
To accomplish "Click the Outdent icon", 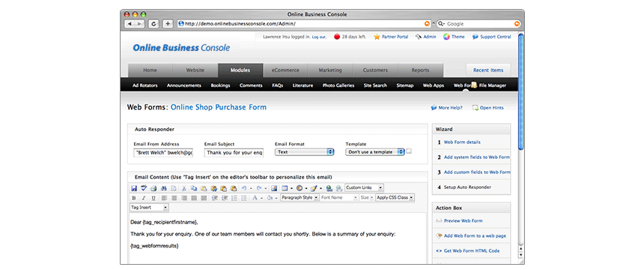I will tap(225, 198).
